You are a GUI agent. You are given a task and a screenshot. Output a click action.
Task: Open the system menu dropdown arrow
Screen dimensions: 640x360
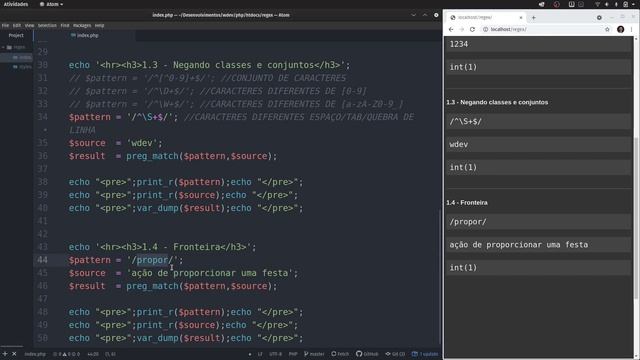click(634, 4)
